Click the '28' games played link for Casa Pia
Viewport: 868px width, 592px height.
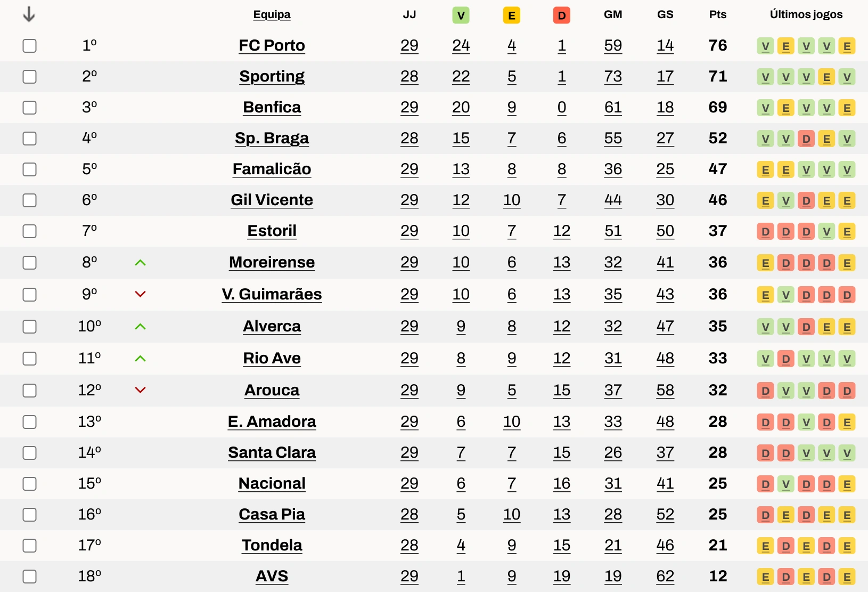[409, 515]
